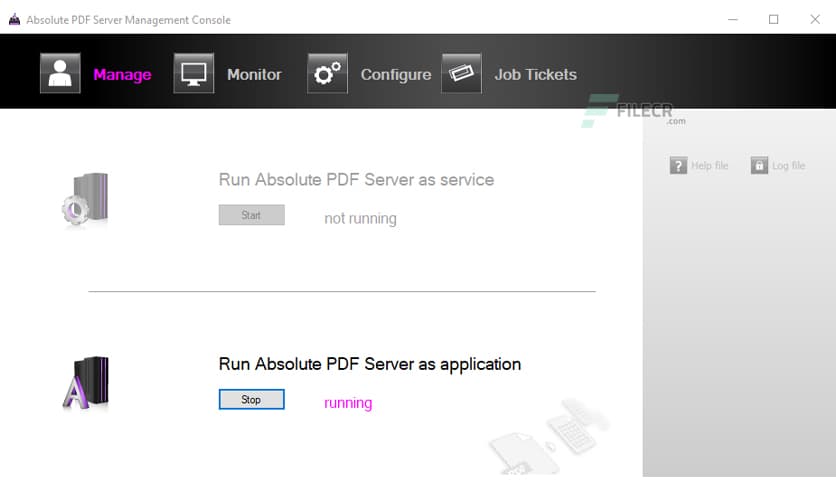
Task: Switch to the Manage tab label
Action: pos(122,74)
